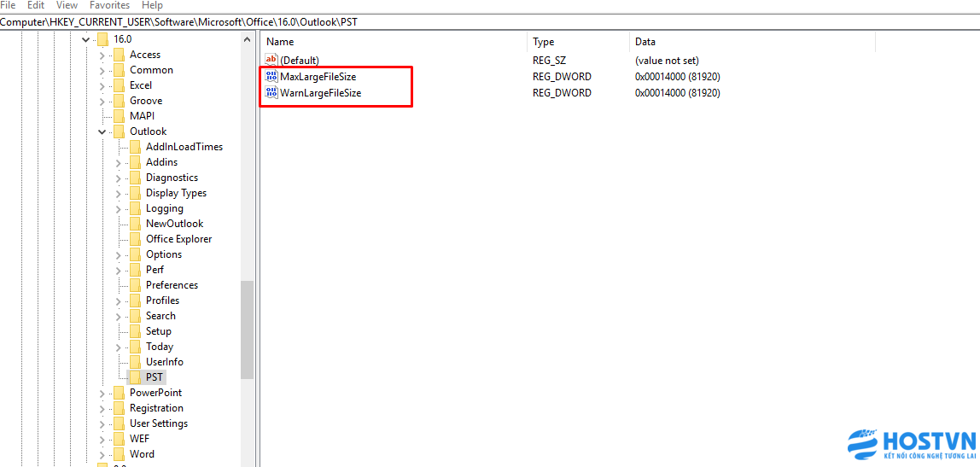
Task: Expand the Access key
Action: (x=102, y=55)
